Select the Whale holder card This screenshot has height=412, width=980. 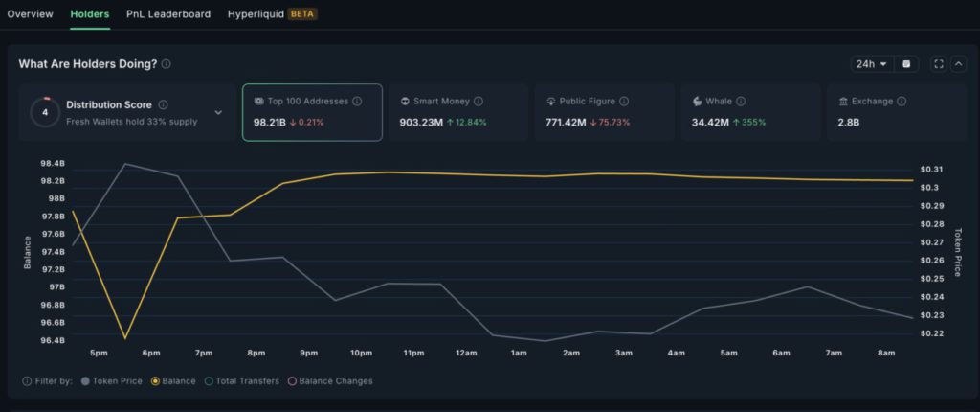tap(749, 112)
